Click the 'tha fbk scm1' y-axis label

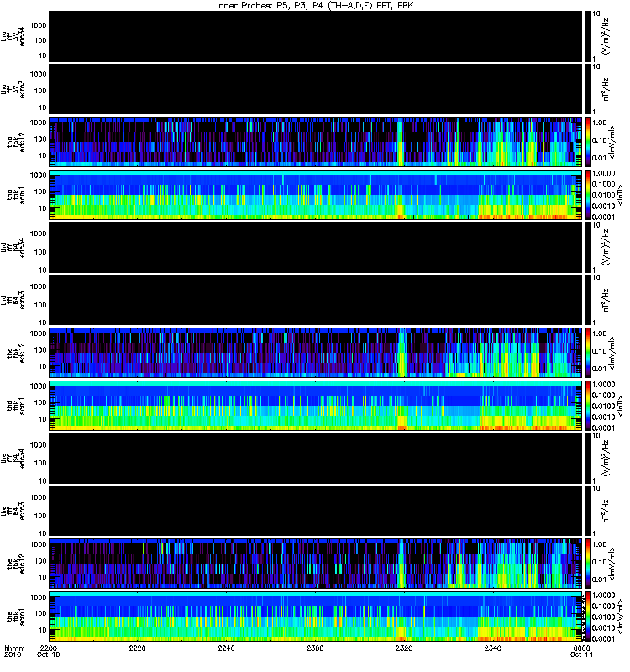(16, 195)
